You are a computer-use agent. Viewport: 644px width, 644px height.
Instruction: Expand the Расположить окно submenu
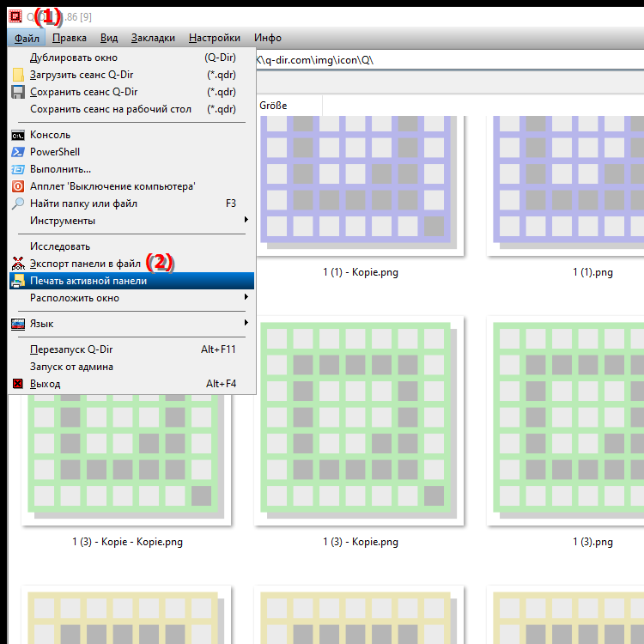coord(131,298)
